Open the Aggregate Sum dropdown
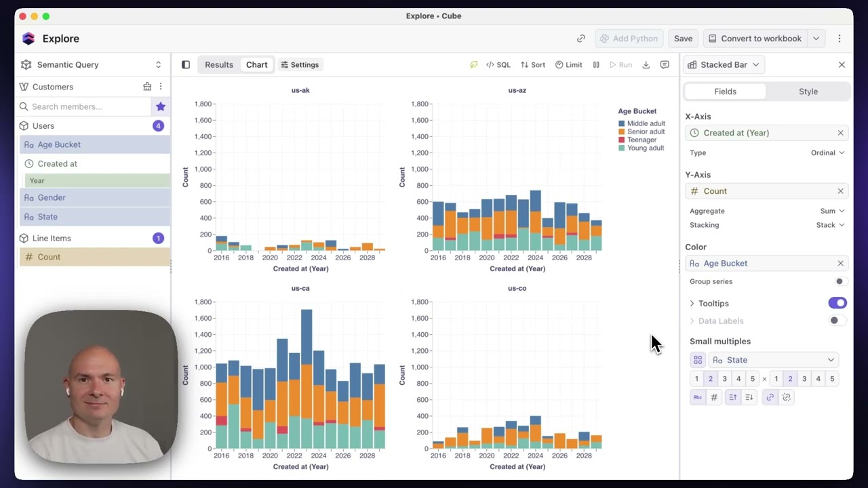Screen dimensions: 868x488 coord(832,211)
